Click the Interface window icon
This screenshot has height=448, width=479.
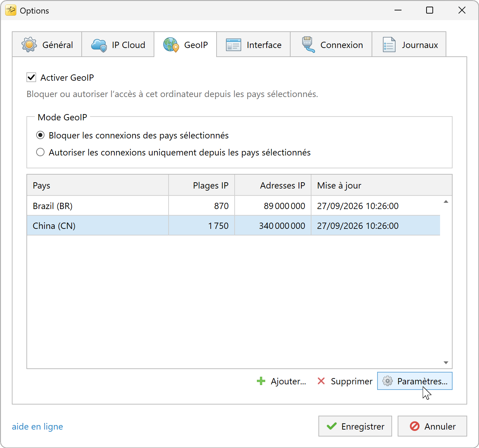tap(234, 45)
